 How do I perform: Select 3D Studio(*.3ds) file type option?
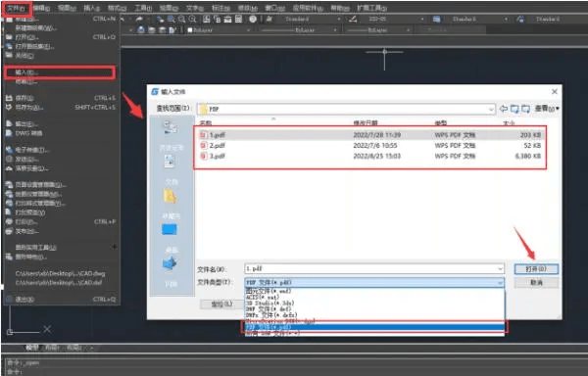(375, 303)
